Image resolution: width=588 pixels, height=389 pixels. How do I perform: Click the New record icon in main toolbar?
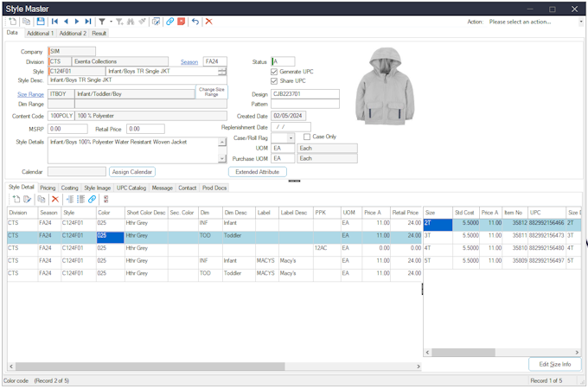point(13,22)
